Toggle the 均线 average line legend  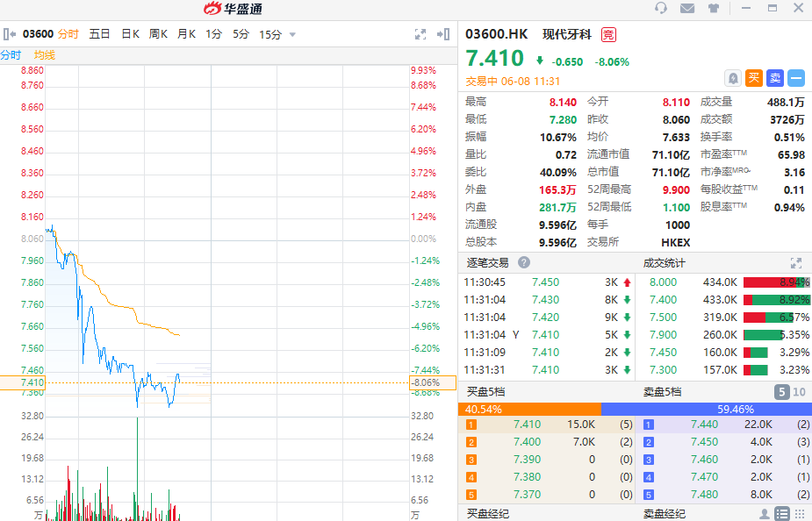(45, 55)
